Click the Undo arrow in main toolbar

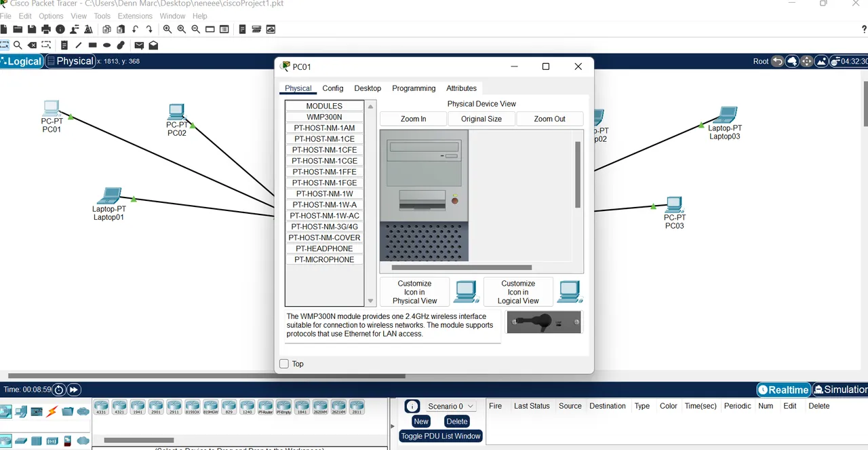click(x=136, y=29)
